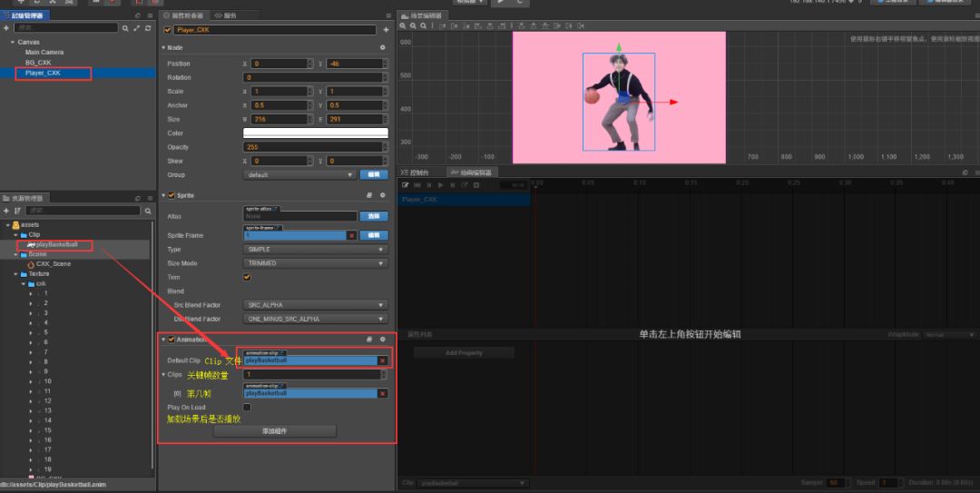Click the assets panel search magnifier icon

coord(148,211)
